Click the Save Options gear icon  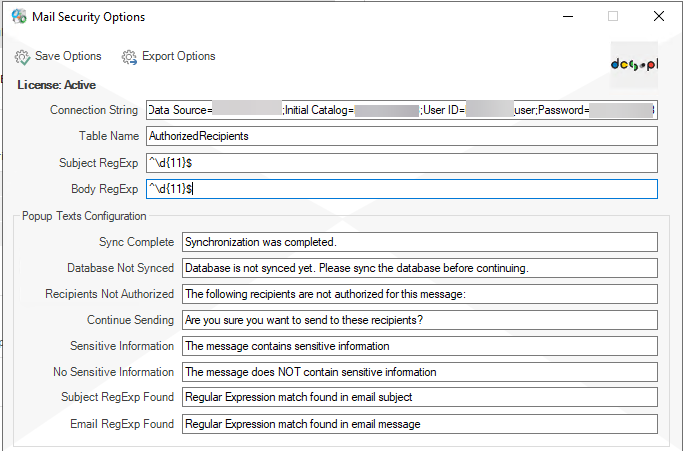22,57
